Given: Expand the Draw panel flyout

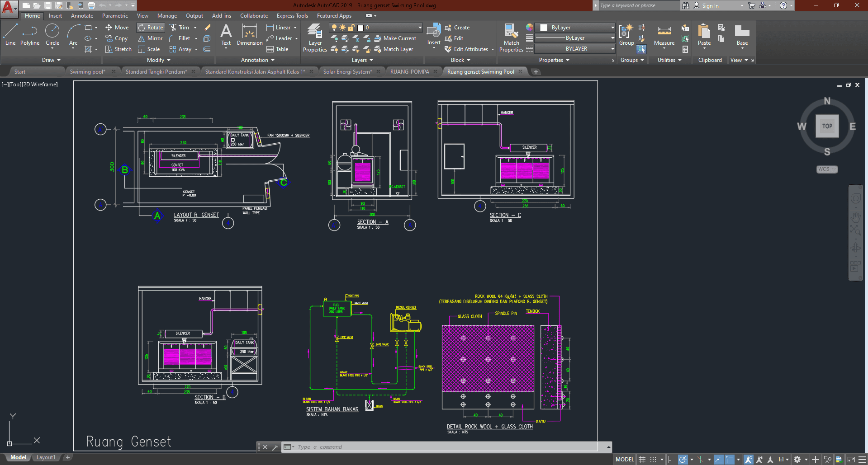Looking at the screenshot, I should [x=51, y=60].
